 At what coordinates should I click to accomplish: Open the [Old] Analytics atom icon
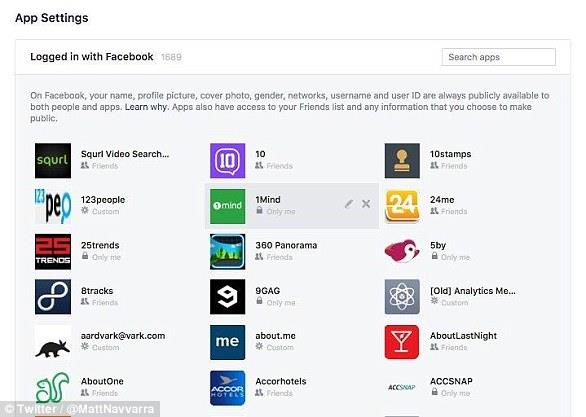pos(402,297)
